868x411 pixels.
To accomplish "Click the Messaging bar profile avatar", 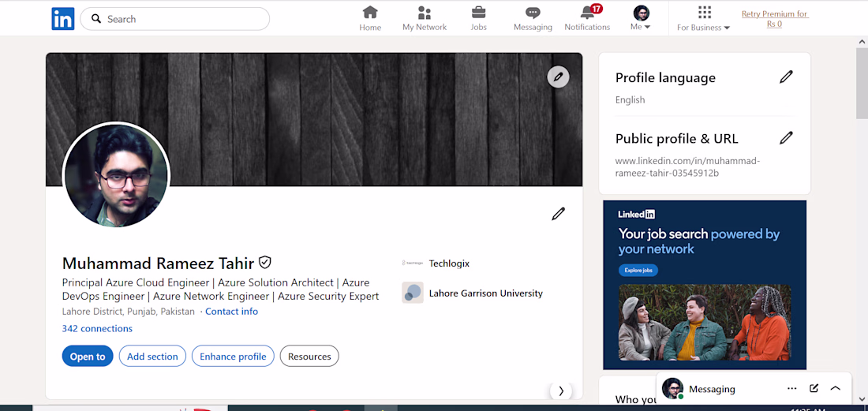I will 672,389.
